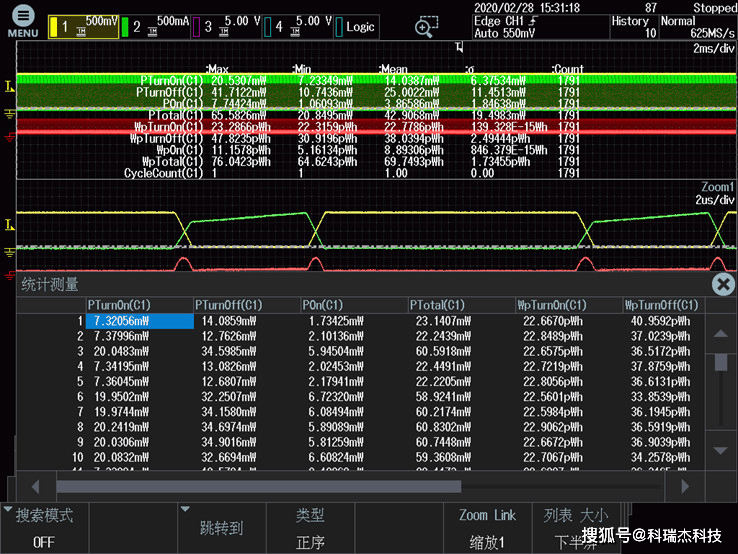Click the table's up arrow button
Image resolution: width=738 pixels, height=554 pixels.
click(721, 334)
